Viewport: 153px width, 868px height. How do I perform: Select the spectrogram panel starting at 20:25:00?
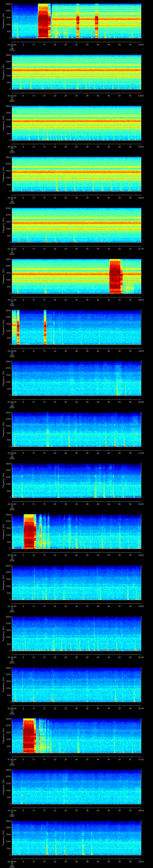[x=77, y=174]
